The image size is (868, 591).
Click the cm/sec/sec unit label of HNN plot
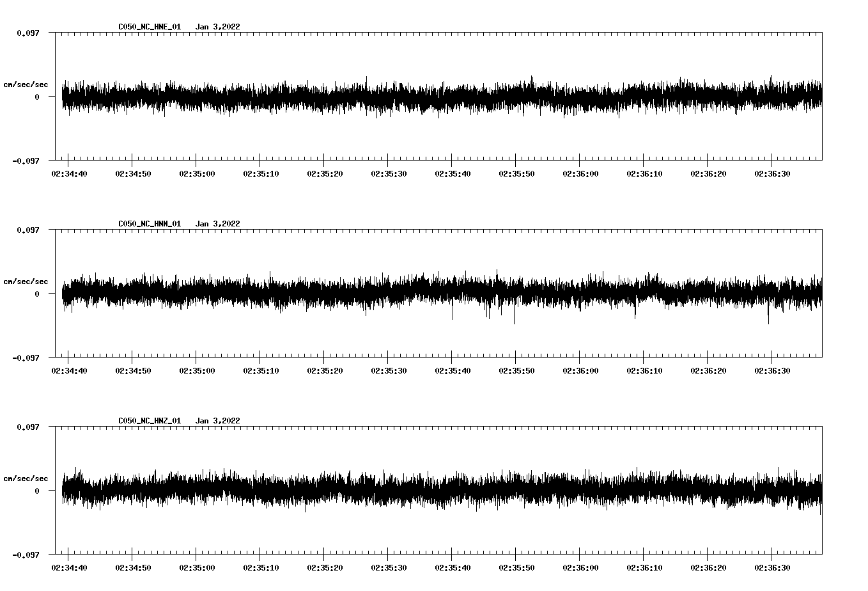click(26, 281)
